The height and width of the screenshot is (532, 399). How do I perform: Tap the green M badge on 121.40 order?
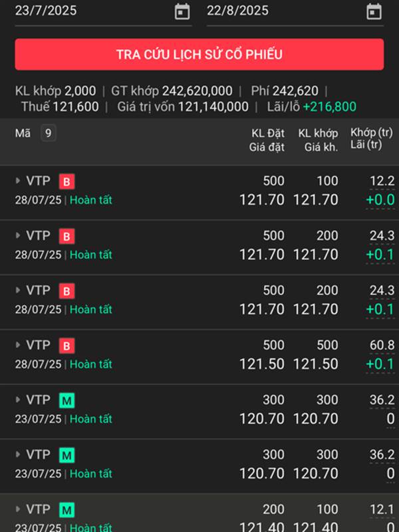pyautogui.click(x=67, y=510)
